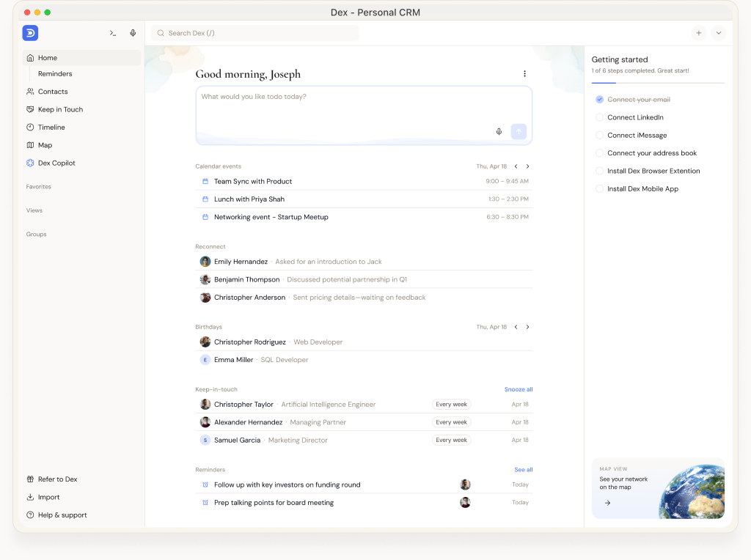Open Emma Miller birthday entry
This screenshot has width=751, height=560.
(364, 360)
